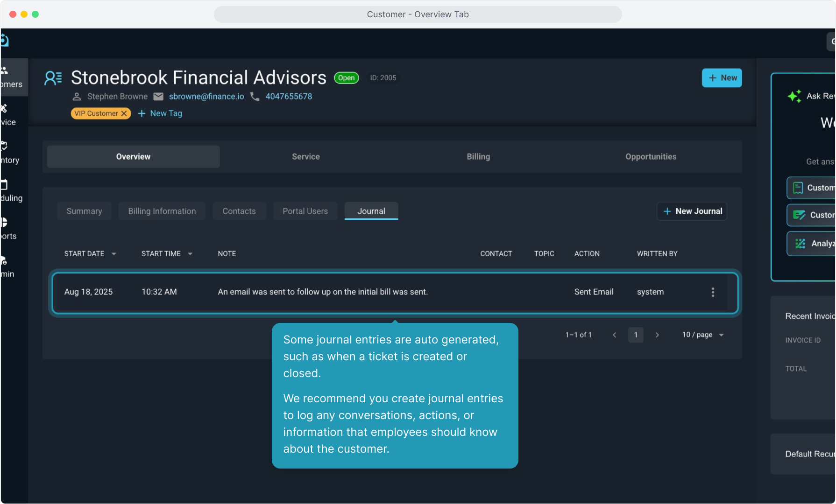The width and height of the screenshot is (836, 504).
Task: Click the WRITTEN BY column header
Action: (x=657, y=254)
